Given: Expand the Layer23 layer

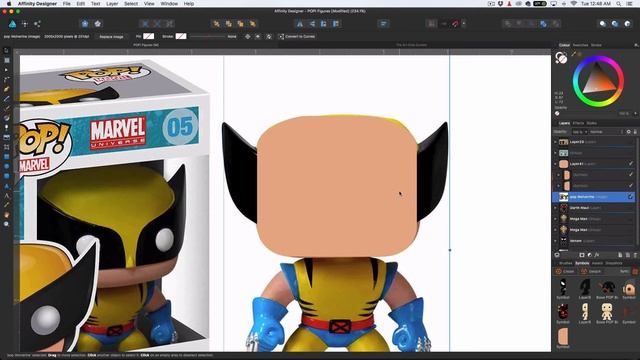Looking at the screenshot, I should pos(555,142).
